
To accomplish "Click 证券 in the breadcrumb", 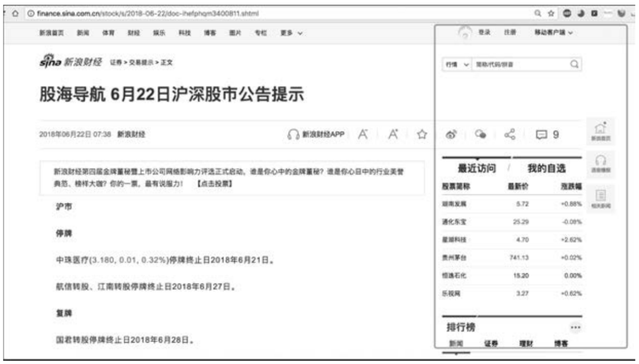I will [x=116, y=62].
